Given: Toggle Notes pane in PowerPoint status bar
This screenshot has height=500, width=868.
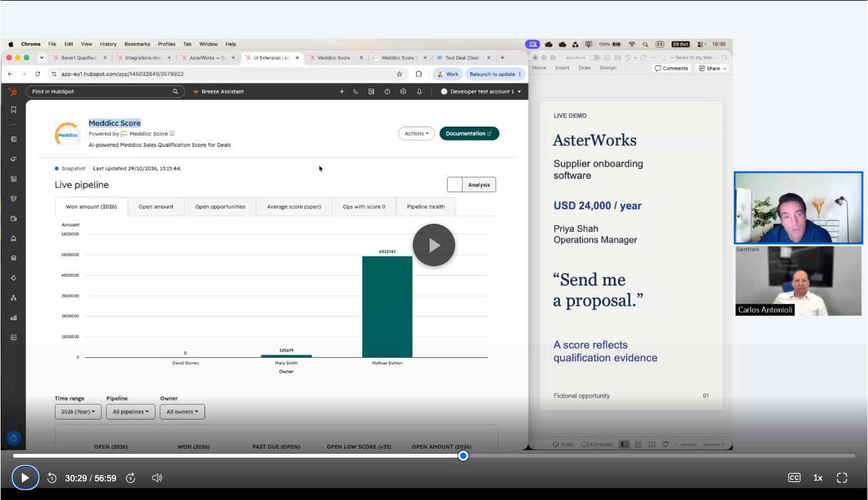Looking at the screenshot, I should pos(564,445).
